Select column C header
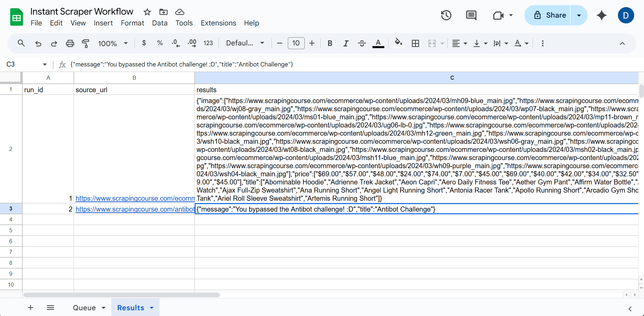 point(416,78)
